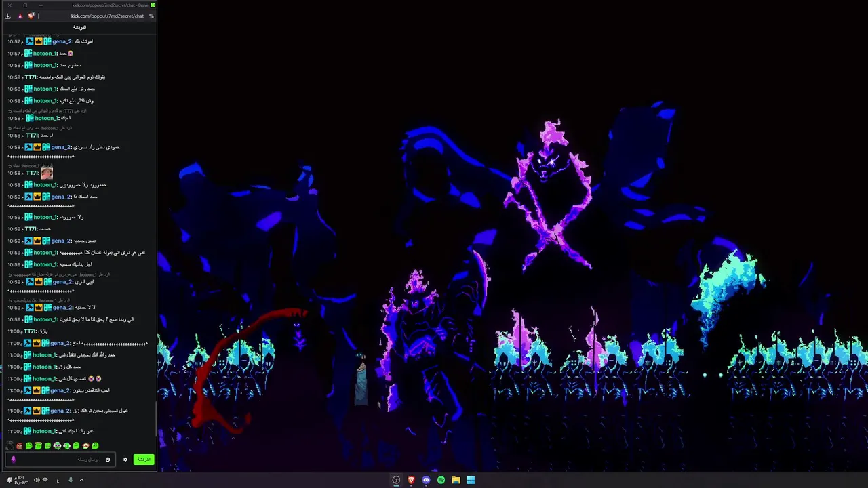This screenshot has height=488, width=868.
Task: Click the green chat send button
Action: pos(144,459)
